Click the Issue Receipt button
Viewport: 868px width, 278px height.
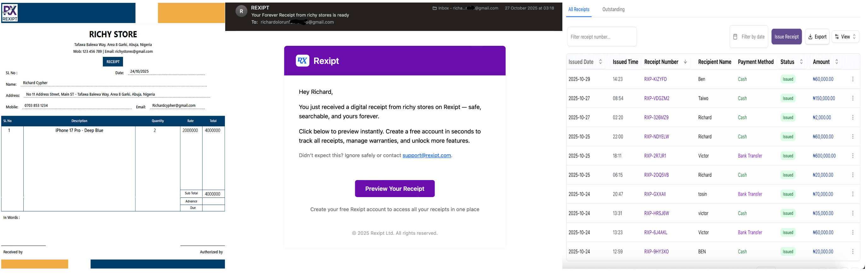pos(786,37)
